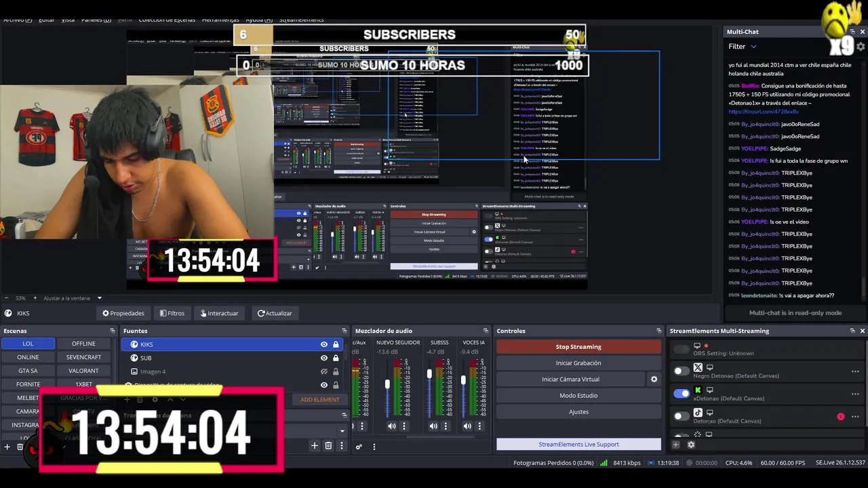Mute the SUBSSS audio channel
Screen dimensions: 868x488
[433, 426]
